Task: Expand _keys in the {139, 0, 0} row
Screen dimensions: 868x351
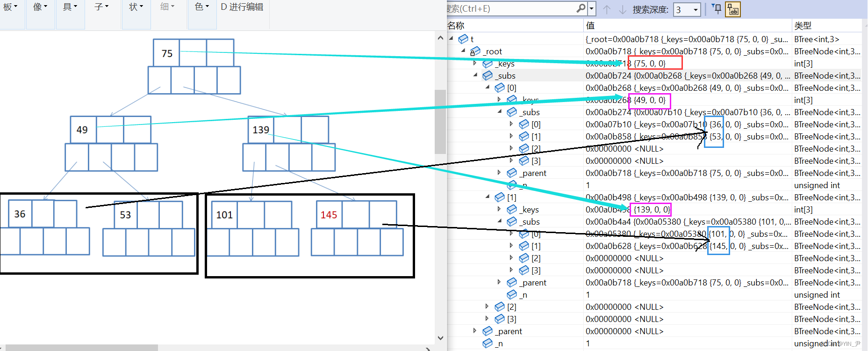Action: (499, 209)
